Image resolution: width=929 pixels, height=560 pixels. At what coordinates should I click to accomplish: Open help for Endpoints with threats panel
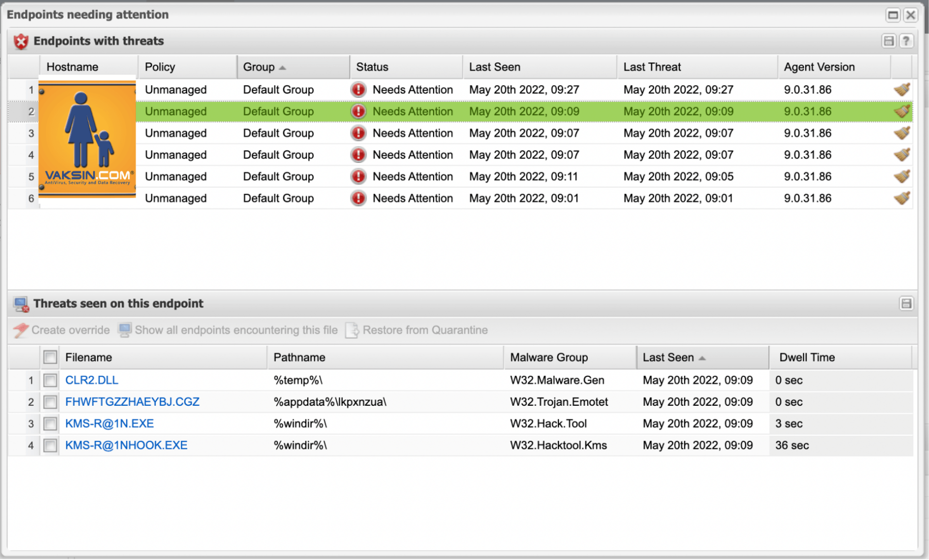(906, 41)
